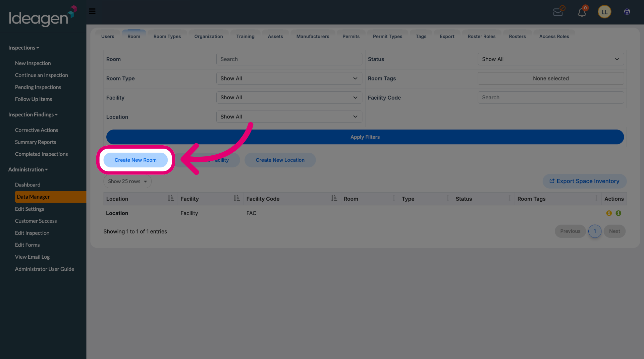Open the LL user avatar
Screen dimensions: 644x359
[604, 12]
